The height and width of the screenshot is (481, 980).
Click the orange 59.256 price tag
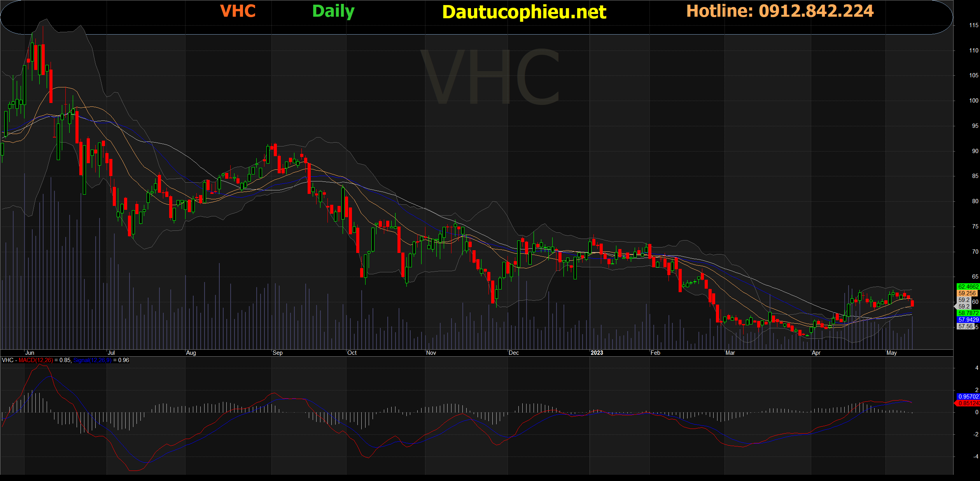coord(967,293)
